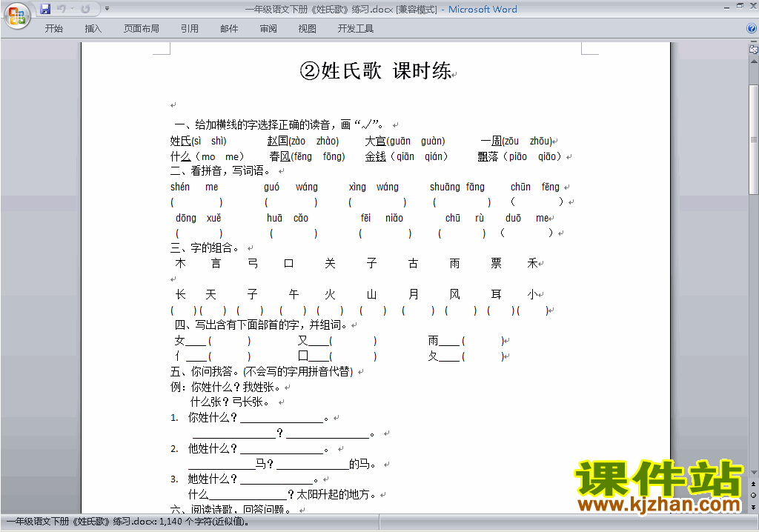
Task: Click the character 票 in the first row
Action: click(x=496, y=263)
